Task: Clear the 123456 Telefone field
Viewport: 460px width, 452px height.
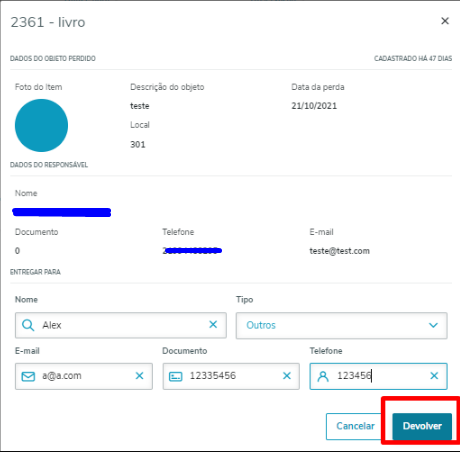Action: pos(434,376)
